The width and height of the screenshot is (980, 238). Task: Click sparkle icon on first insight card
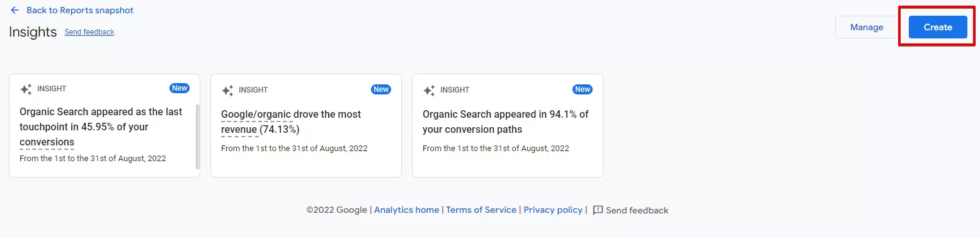pos(26,89)
